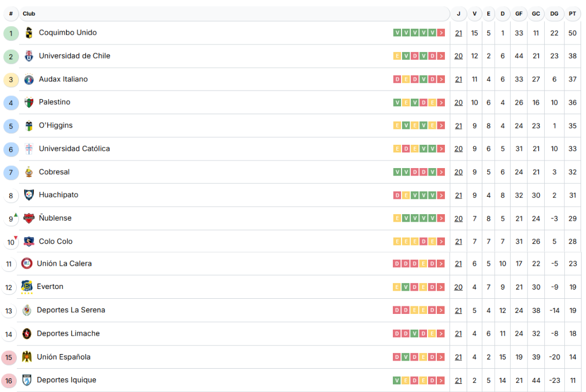Image resolution: width=586 pixels, height=392 pixels.
Task: Click Coquimbo Unido's first form result V badge
Action: click(x=397, y=33)
